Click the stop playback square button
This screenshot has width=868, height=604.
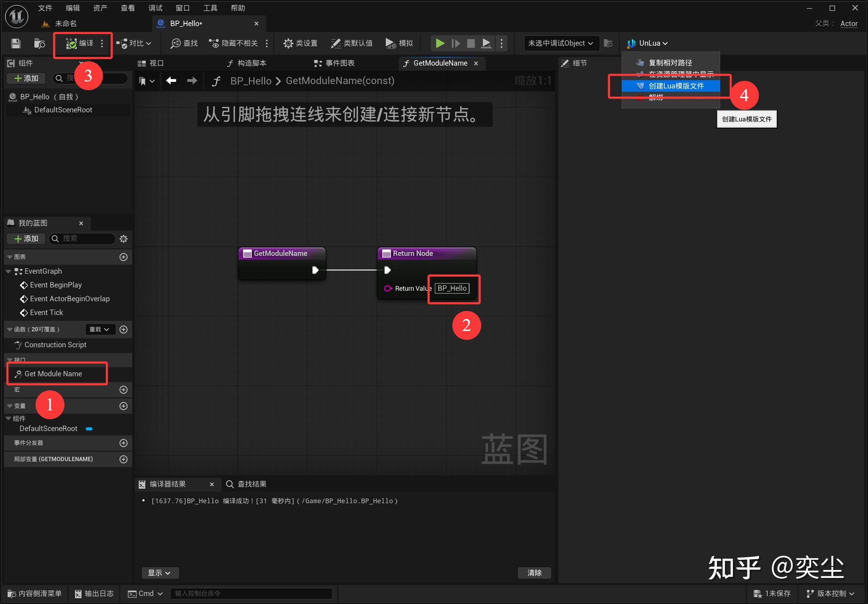pyautogui.click(x=471, y=44)
